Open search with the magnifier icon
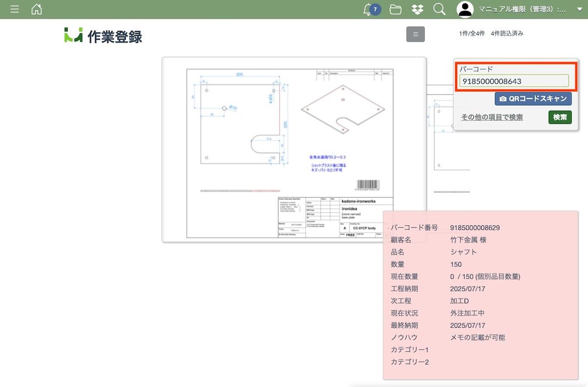The height and width of the screenshot is (387, 588). pos(439,9)
